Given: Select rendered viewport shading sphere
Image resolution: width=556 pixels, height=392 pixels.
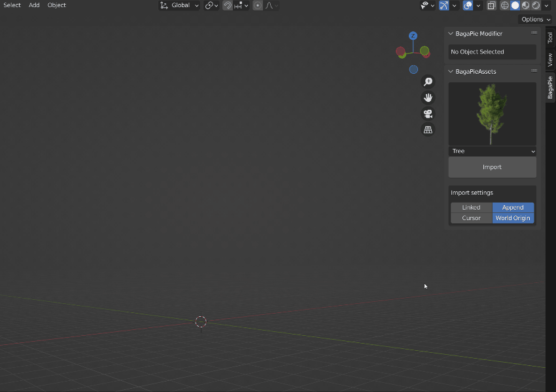Looking at the screenshot, I should pos(536,5).
